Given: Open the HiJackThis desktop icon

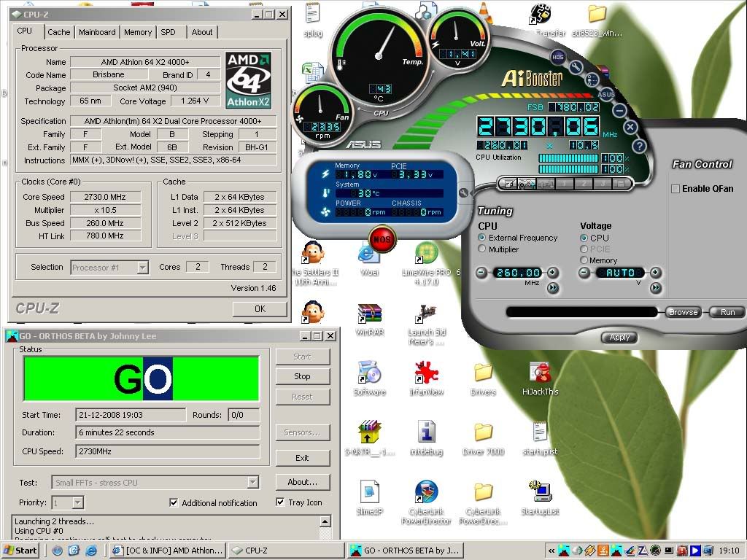Looking at the screenshot, I should [x=541, y=379].
